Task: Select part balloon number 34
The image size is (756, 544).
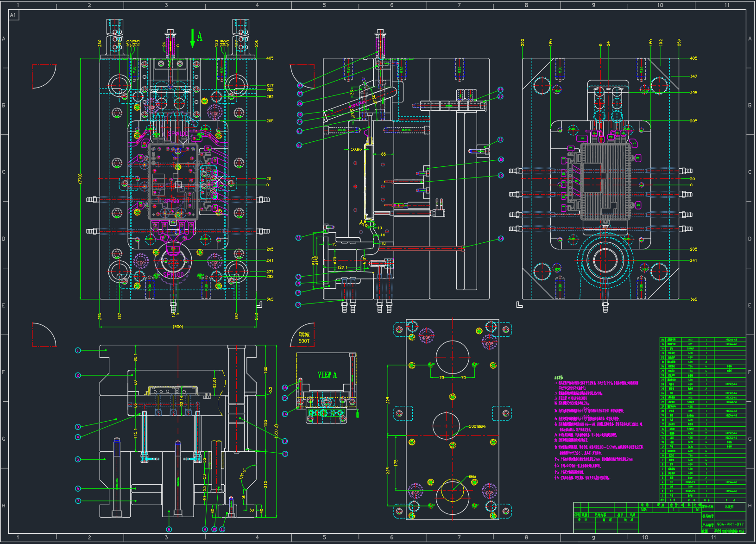Action: tap(501, 239)
